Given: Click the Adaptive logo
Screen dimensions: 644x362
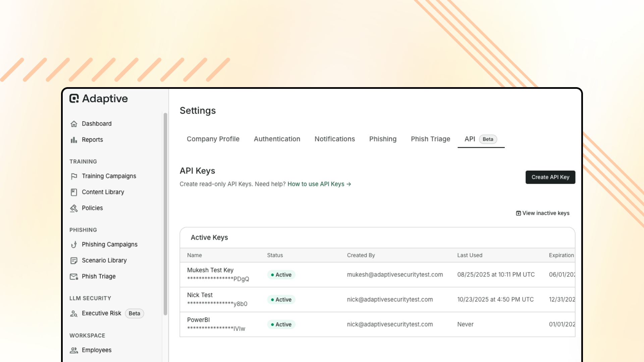Looking at the screenshot, I should click(99, 99).
